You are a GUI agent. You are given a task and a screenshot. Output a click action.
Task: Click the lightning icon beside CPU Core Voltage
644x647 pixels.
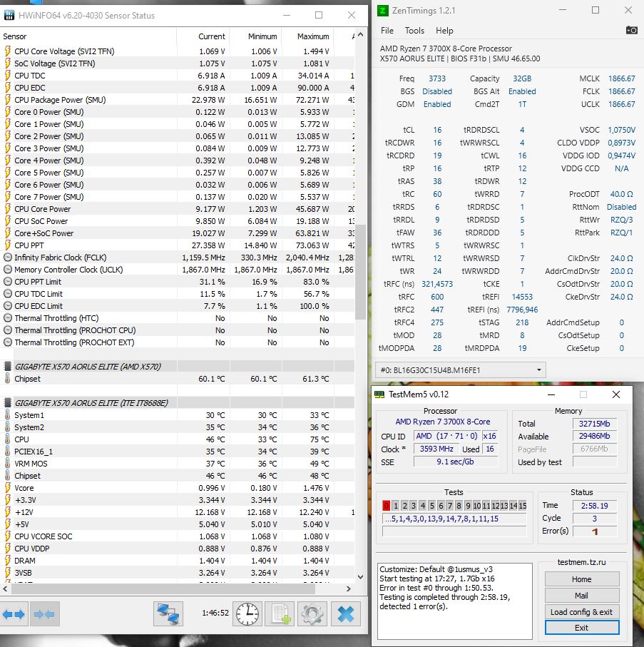[x=7, y=51]
